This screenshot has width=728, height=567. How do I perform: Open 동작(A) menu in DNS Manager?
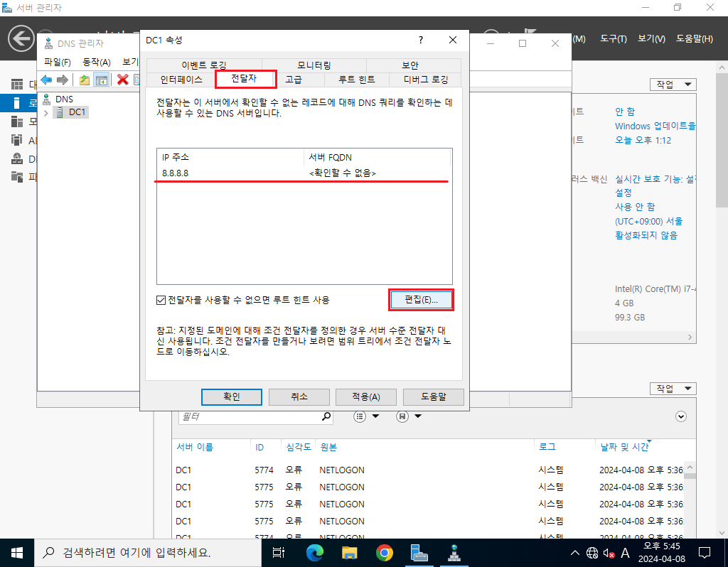tap(96, 62)
